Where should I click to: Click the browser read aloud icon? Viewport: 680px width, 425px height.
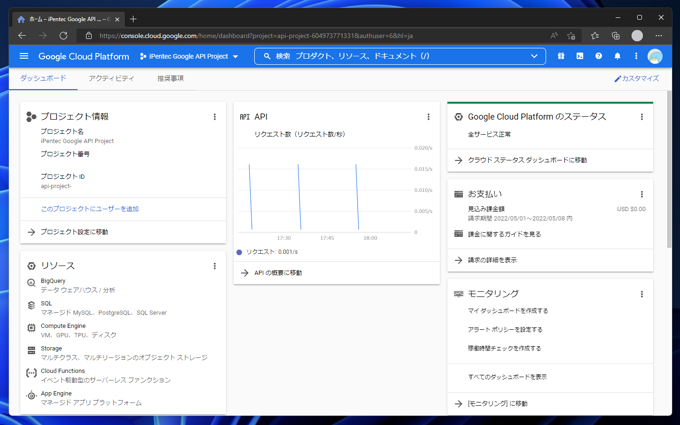554,36
